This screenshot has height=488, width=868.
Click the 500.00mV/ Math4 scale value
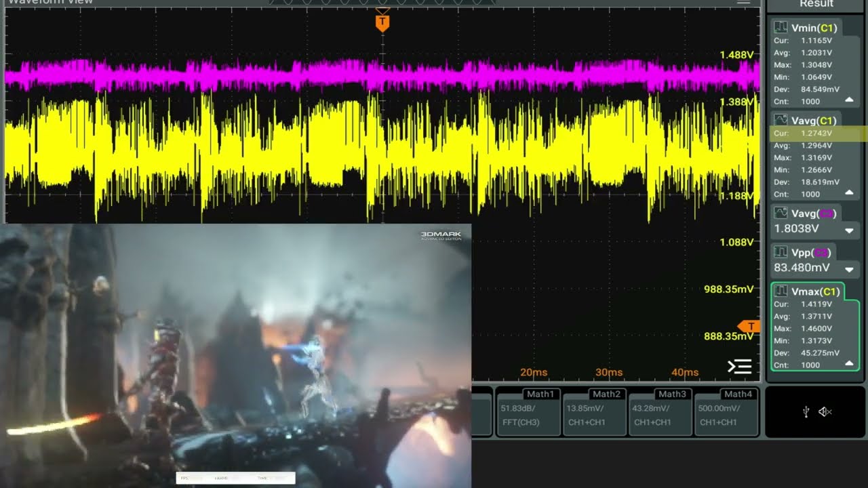coord(719,409)
